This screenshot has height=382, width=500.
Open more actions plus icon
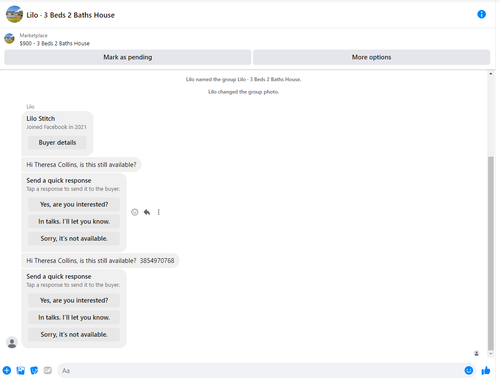point(7,370)
